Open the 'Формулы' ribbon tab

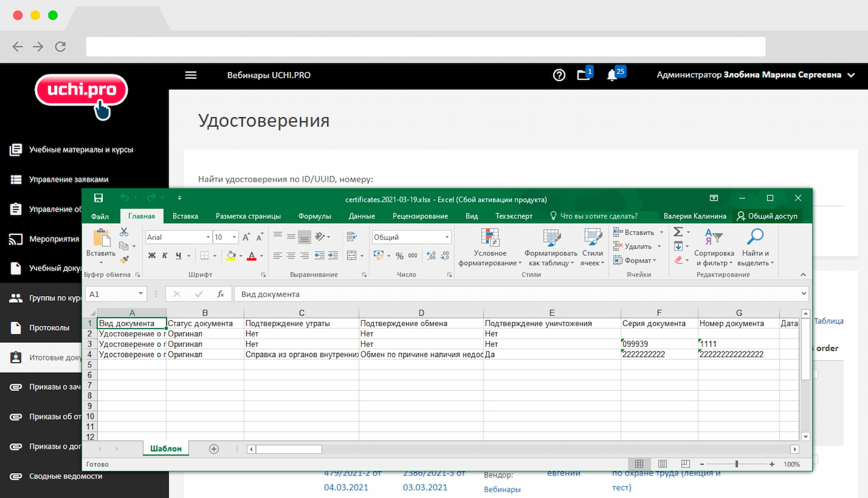(x=314, y=216)
